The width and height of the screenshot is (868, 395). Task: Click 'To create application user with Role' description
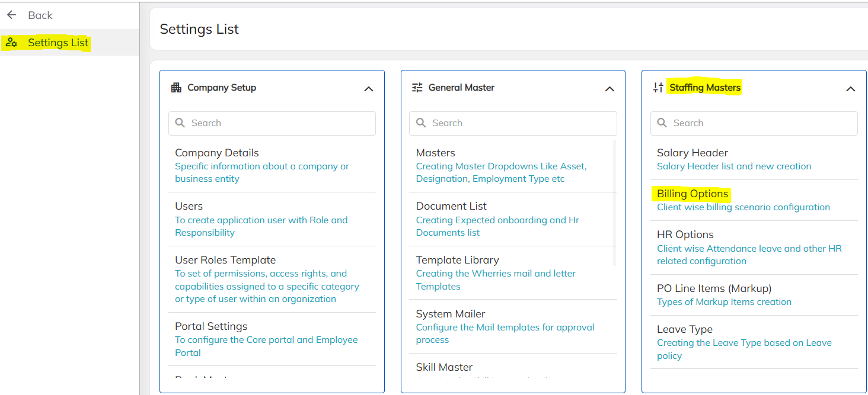(x=261, y=226)
